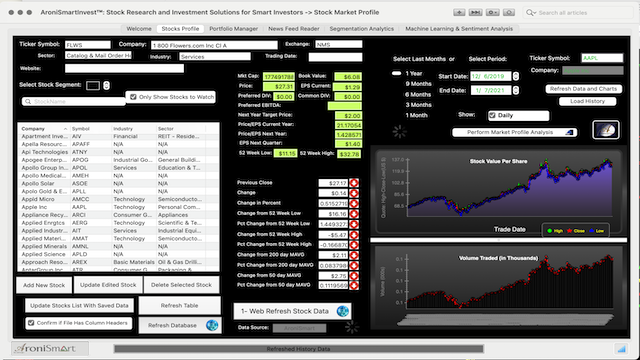640x360 pixels.
Task: Select the 3 Months period option
Action: 418,105
